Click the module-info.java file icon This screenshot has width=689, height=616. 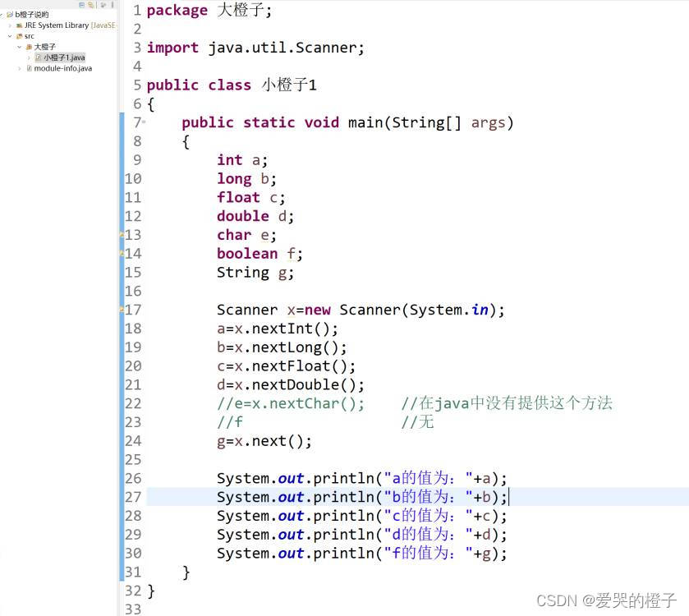[x=30, y=68]
